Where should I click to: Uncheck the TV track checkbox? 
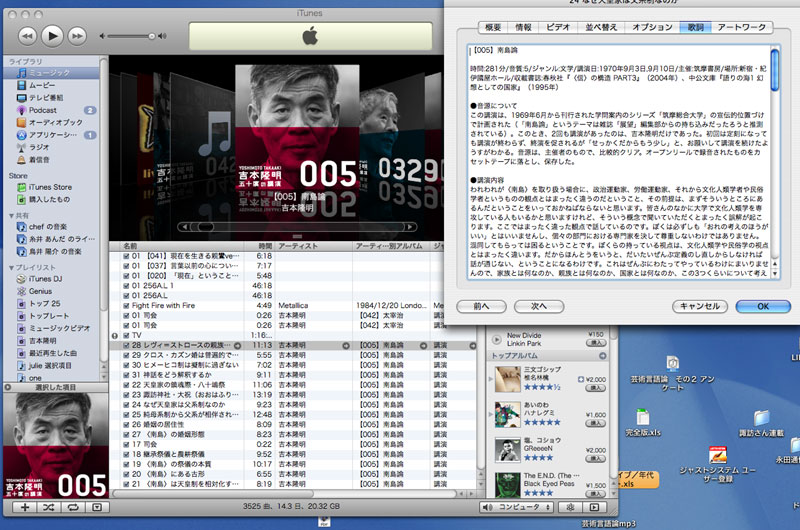click(126, 336)
